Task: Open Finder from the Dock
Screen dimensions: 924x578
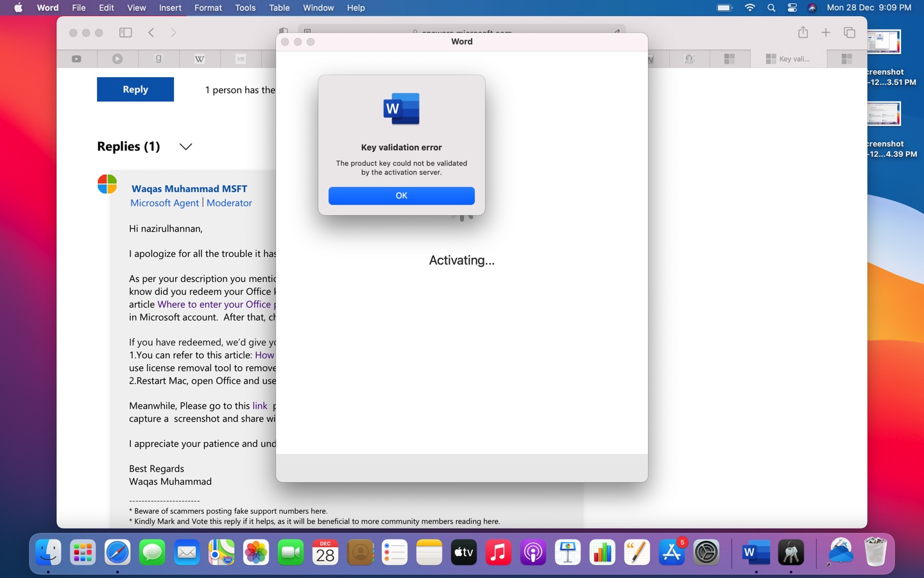Action: pyautogui.click(x=48, y=552)
